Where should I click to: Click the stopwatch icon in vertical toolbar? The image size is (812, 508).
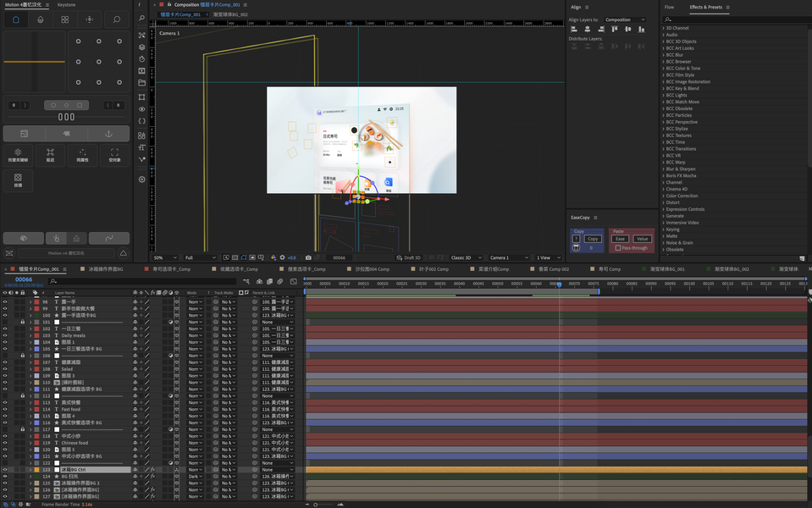coord(142,58)
